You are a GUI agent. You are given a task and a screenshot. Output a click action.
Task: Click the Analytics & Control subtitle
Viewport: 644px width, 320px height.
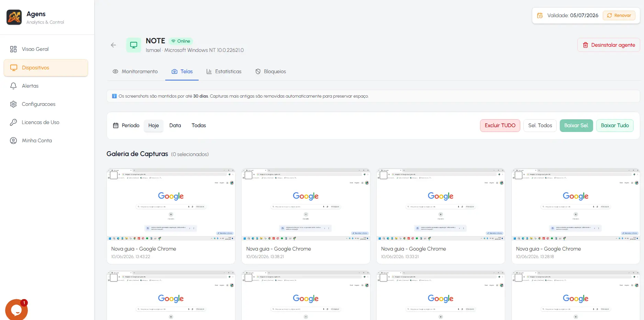point(45,22)
